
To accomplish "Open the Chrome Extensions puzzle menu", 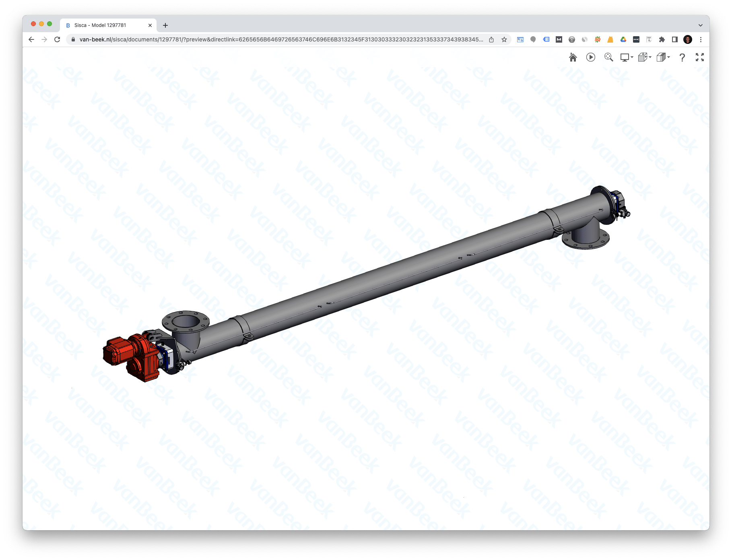I will (662, 39).
